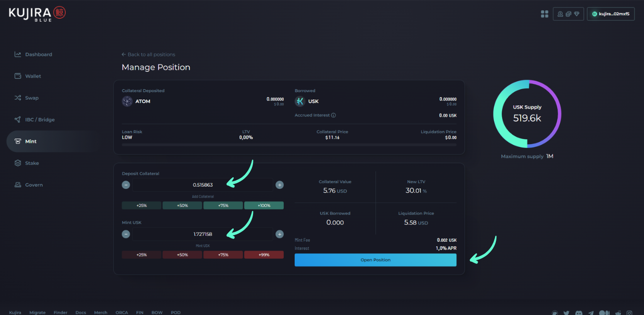Open the Reddit social icon in footer

tap(617, 313)
